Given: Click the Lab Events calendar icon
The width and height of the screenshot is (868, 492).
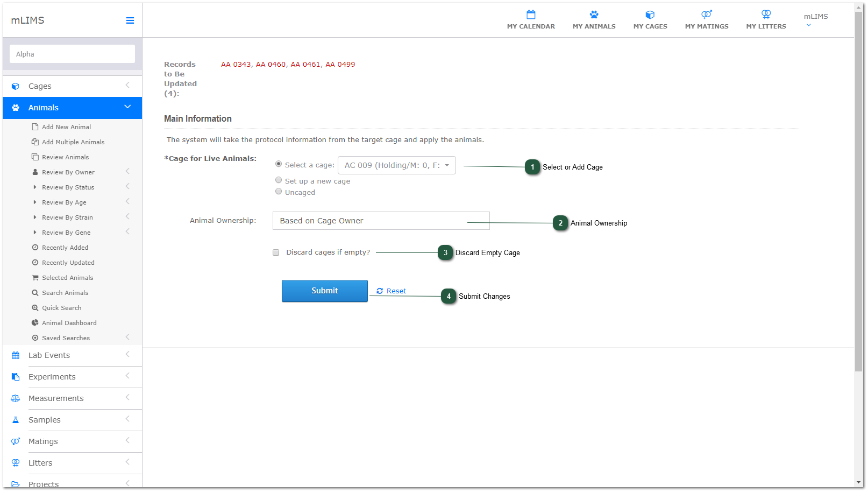Looking at the screenshot, I should pos(16,355).
